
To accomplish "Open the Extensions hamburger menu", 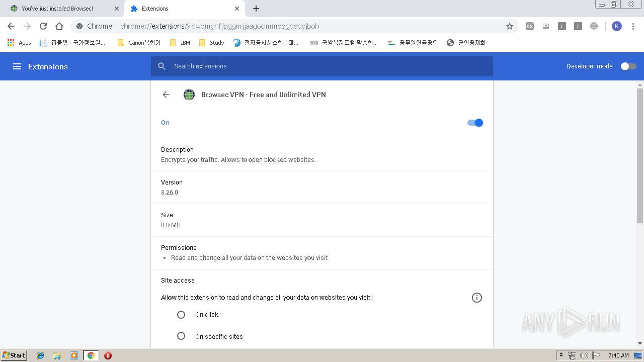I will [x=17, y=66].
